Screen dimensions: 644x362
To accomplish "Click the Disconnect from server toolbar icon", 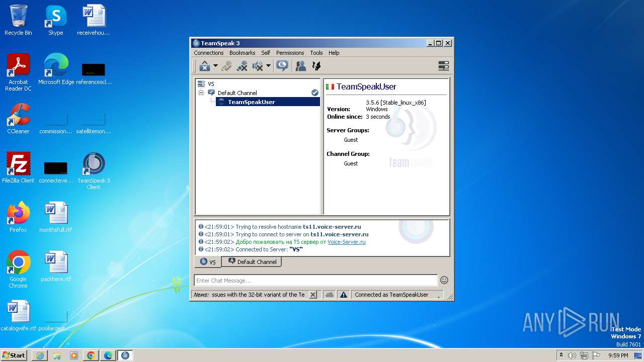I will click(x=204, y=66).
